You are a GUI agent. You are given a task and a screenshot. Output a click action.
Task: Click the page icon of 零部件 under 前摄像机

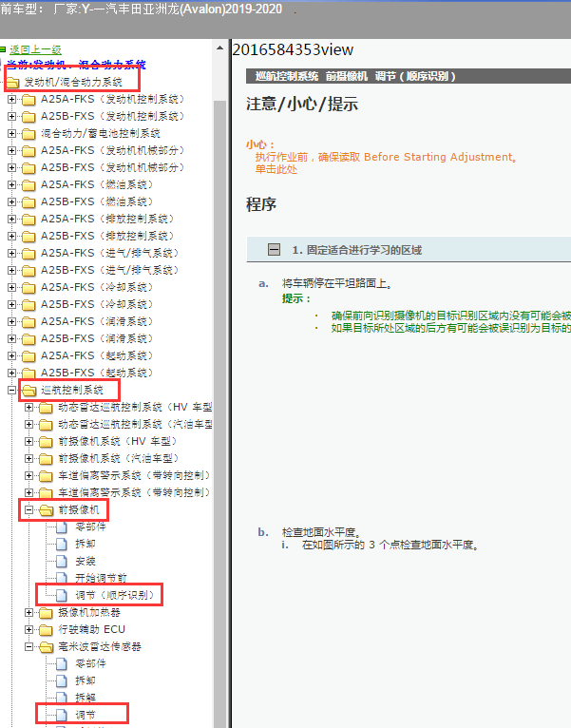62,527
